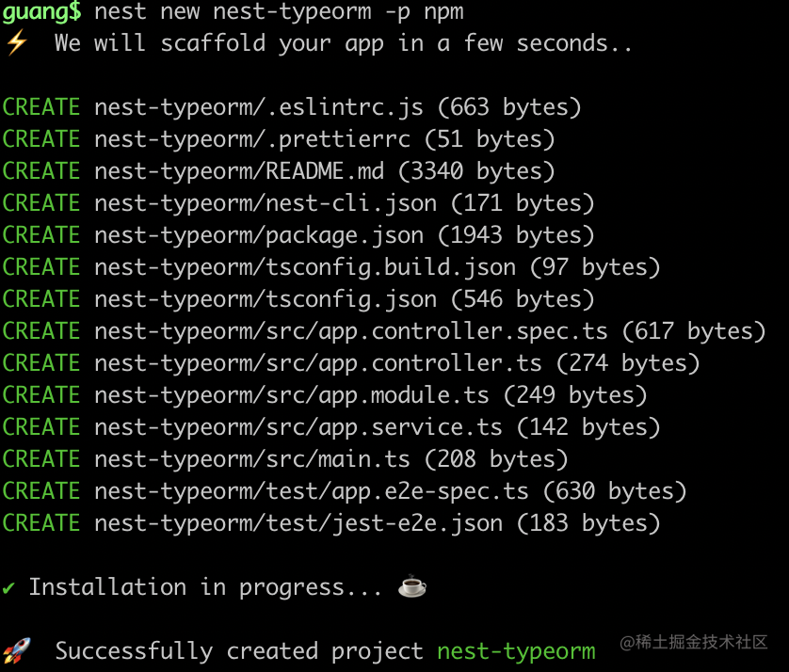
Task: Click the green nest-typeorm project name
Action: (x=516, y=651)
